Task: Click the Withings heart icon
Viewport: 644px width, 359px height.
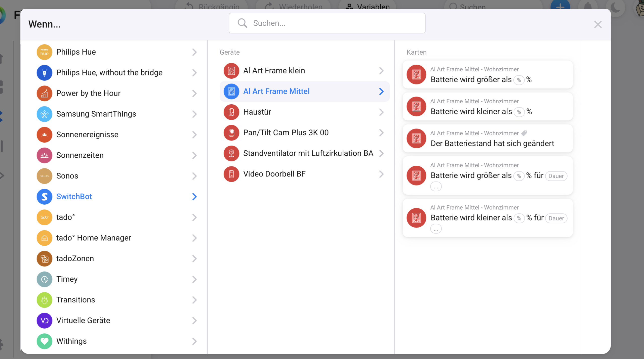Action: coord(45,341)
